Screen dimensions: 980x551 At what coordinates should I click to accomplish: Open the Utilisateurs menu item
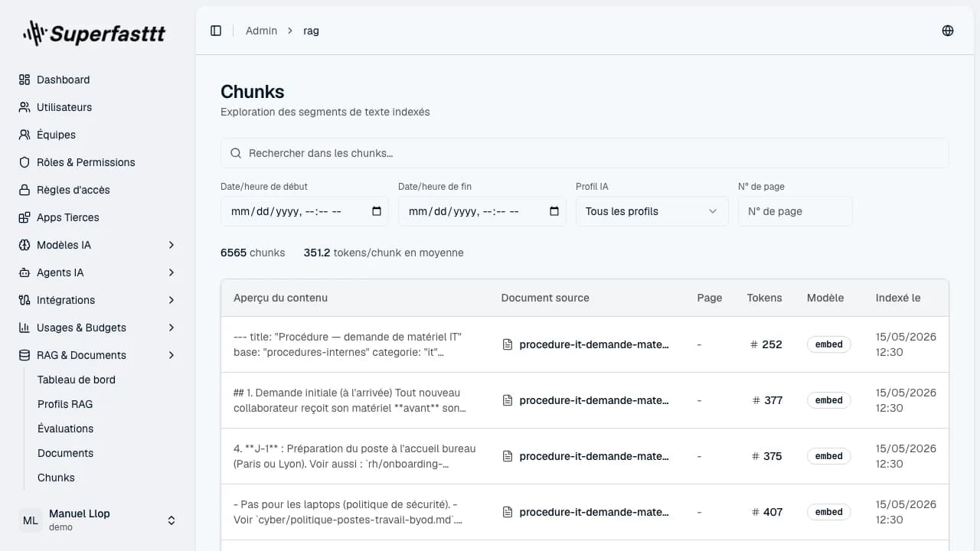click(x=98, y=107)
